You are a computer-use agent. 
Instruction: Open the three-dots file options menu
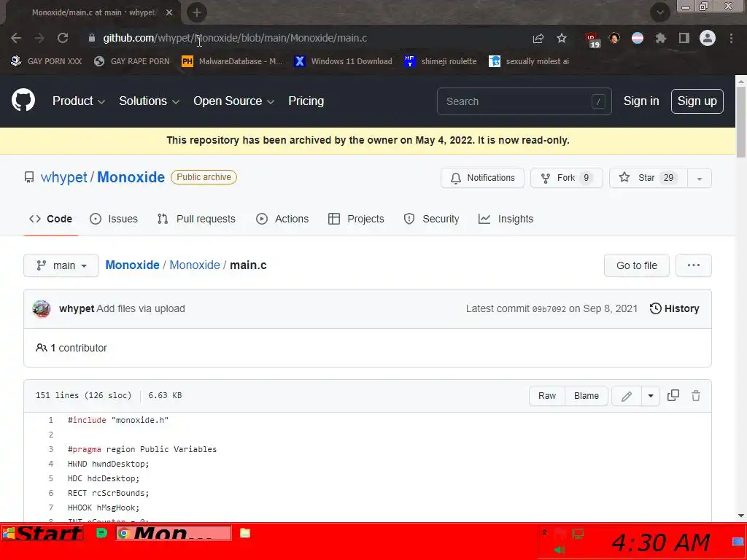pyautogui.click(x=693, y=265)
